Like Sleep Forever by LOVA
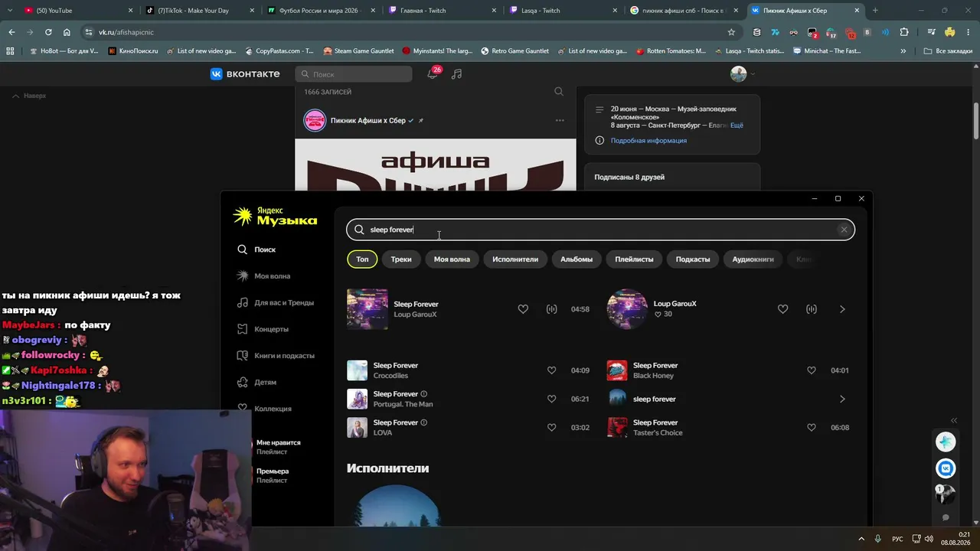980x551 pixels. click(x=551, y=428)
